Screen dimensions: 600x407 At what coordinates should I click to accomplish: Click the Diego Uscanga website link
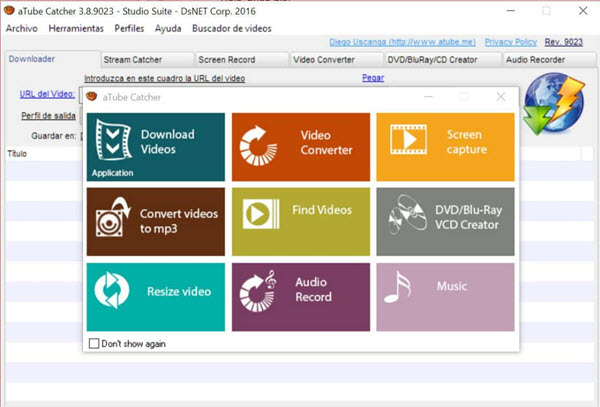tap(402, 42)
